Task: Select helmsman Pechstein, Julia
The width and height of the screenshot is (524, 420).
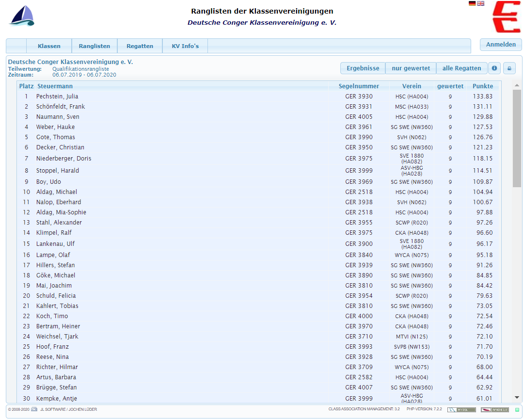Action: (x=57, y=97)
